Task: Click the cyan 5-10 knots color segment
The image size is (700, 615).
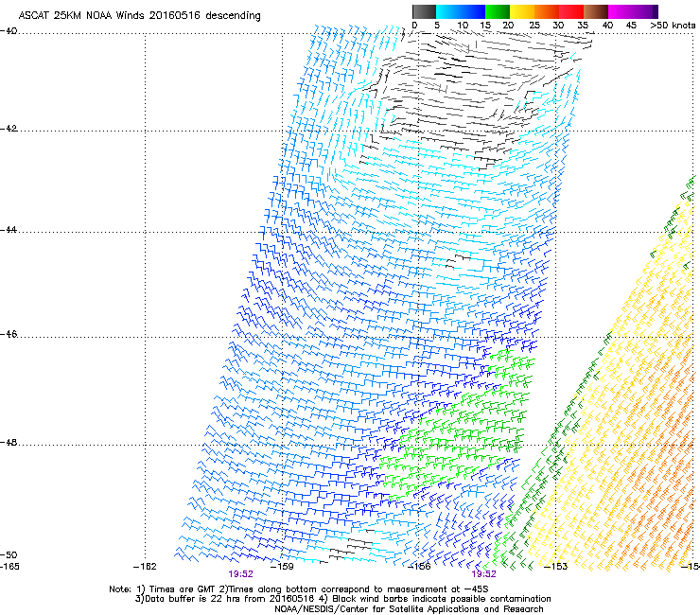Action: tap(447, 11)
